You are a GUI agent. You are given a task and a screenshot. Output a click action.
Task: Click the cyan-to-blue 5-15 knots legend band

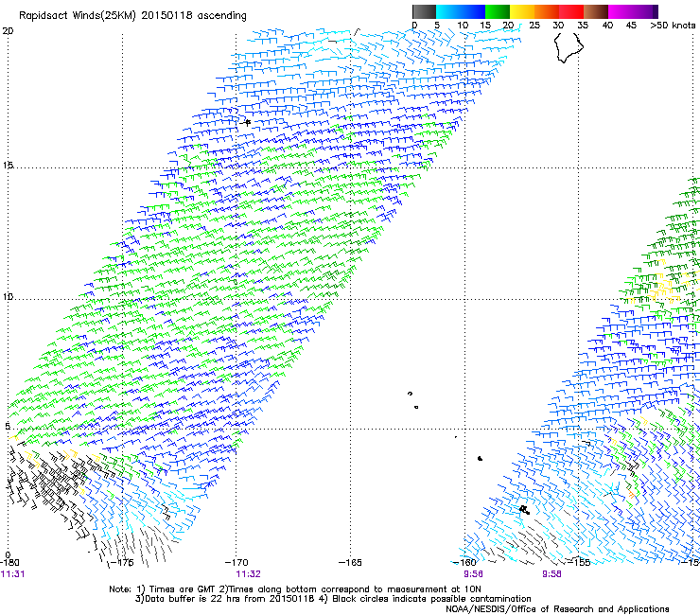(x=461, y=11)
